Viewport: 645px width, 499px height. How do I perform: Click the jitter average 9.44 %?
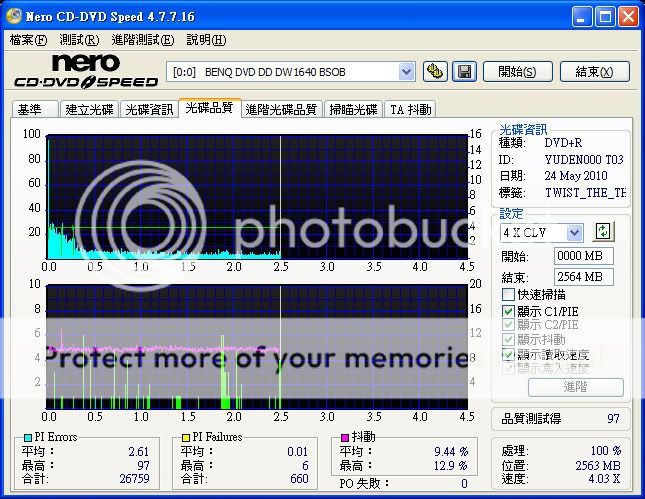(451, 451)
